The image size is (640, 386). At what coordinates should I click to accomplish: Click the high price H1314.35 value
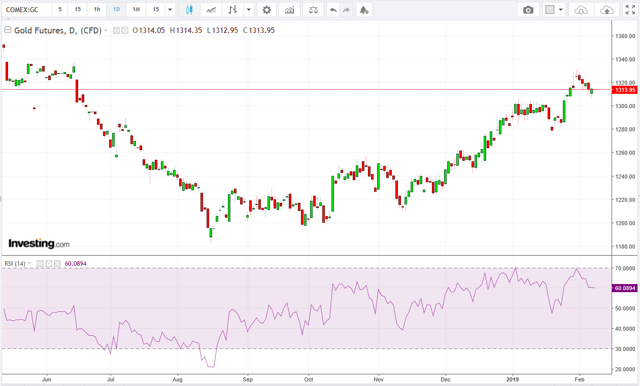tap(186, 30)
